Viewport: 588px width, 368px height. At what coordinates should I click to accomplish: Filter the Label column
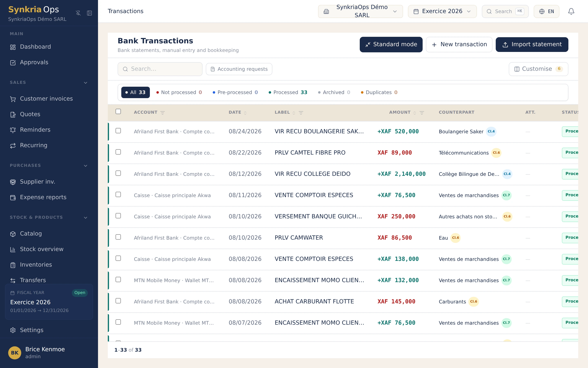click(301, 113)
